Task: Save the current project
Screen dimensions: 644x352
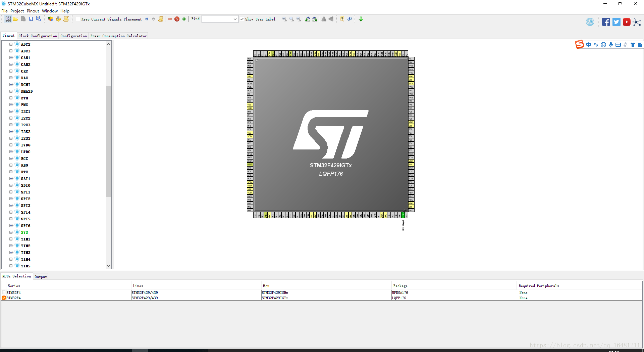Action: tap(31, 19)
